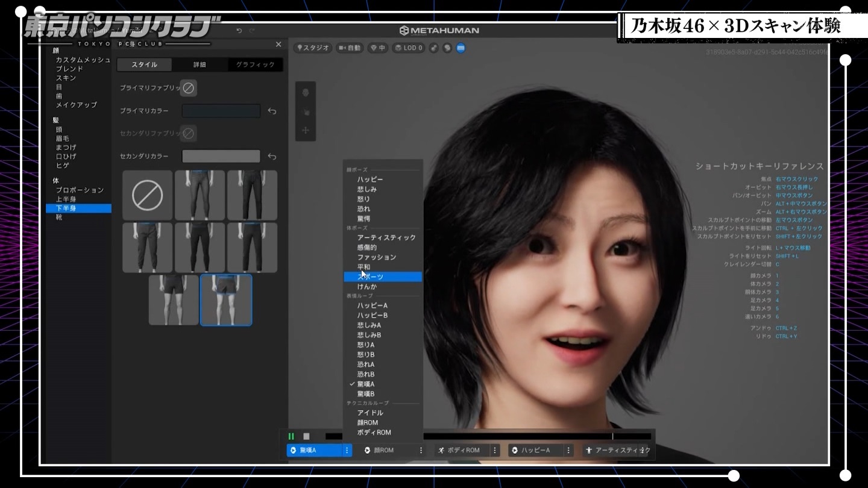Click the ハッピーA animation slot button
Screen dimensions: 868x488
pos(536,450)
